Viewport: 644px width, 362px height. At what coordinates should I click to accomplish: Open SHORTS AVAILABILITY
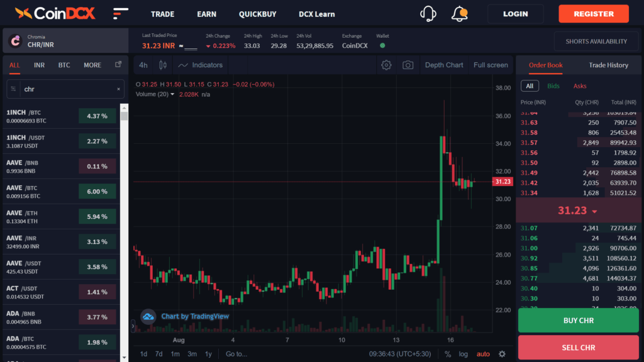(x=596, y=41)
